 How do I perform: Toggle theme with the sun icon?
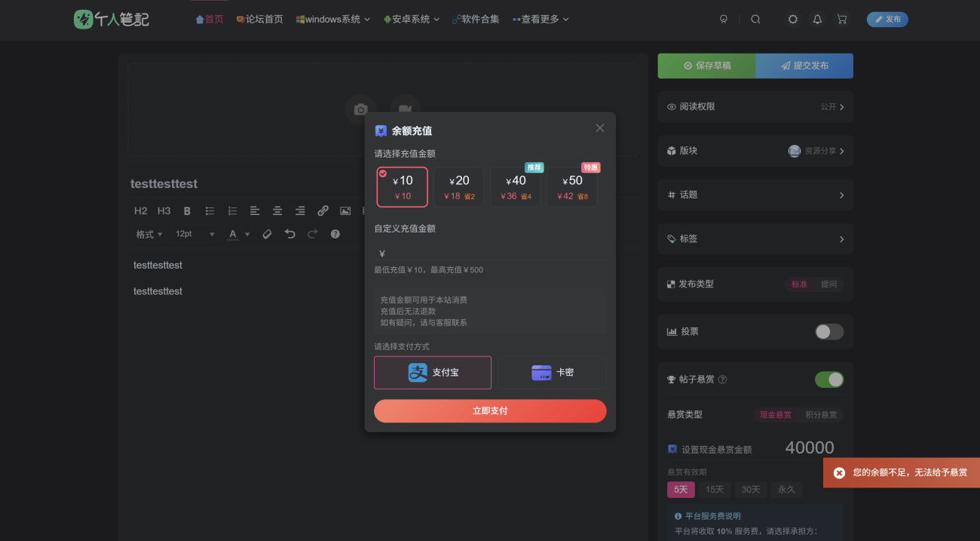[792, 20]
